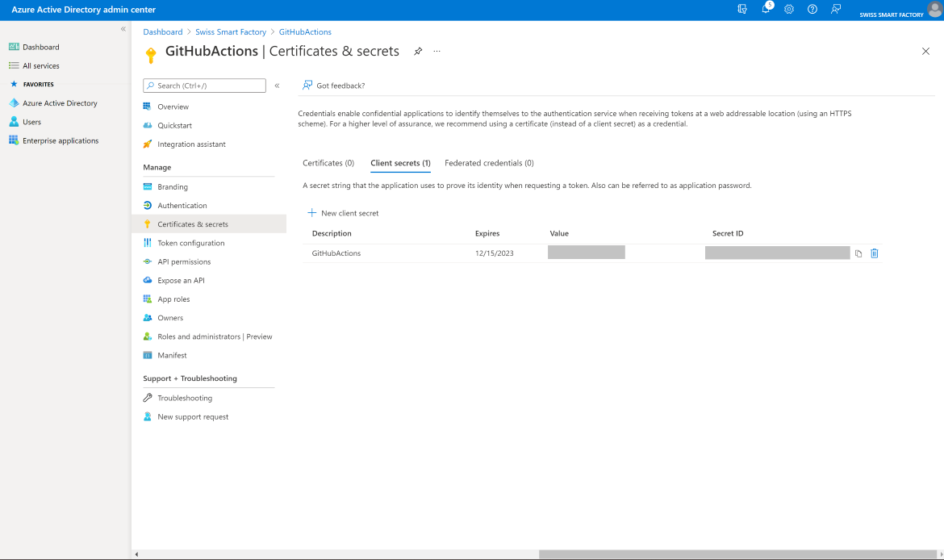Click the Value column header
944x560 pixels.
559,234
